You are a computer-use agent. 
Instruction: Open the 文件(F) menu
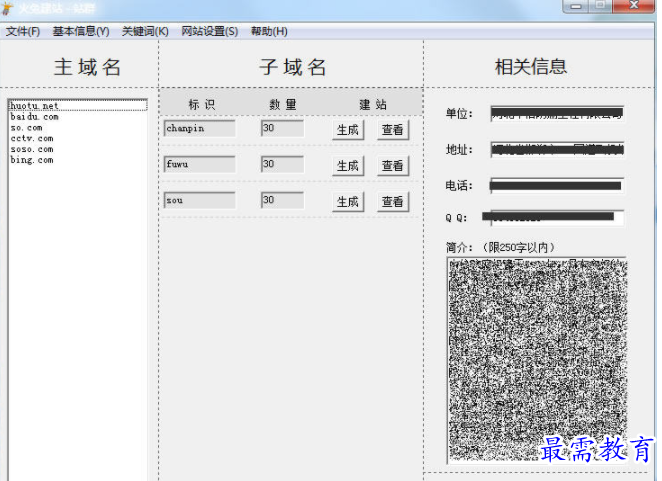(23, 31)
